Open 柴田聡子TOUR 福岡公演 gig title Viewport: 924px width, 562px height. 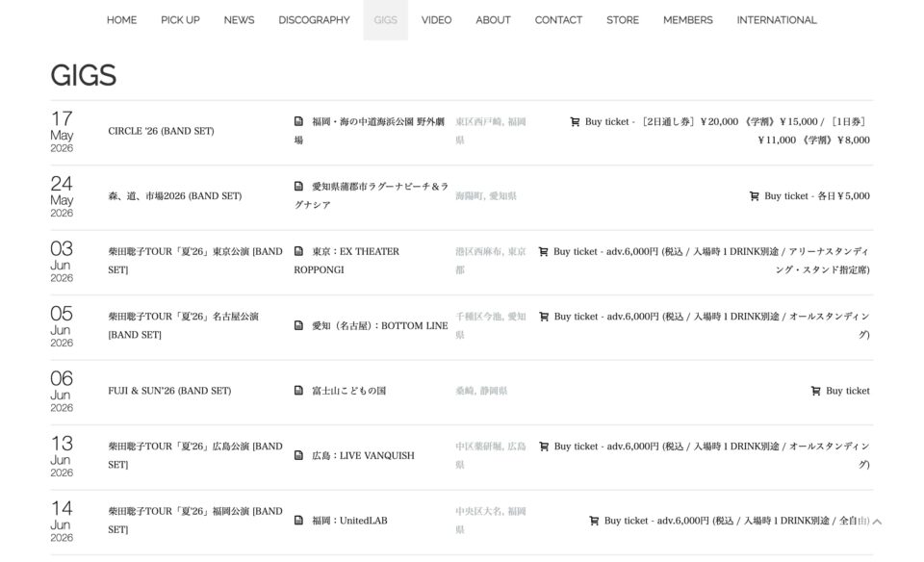(x=195, y=521)
